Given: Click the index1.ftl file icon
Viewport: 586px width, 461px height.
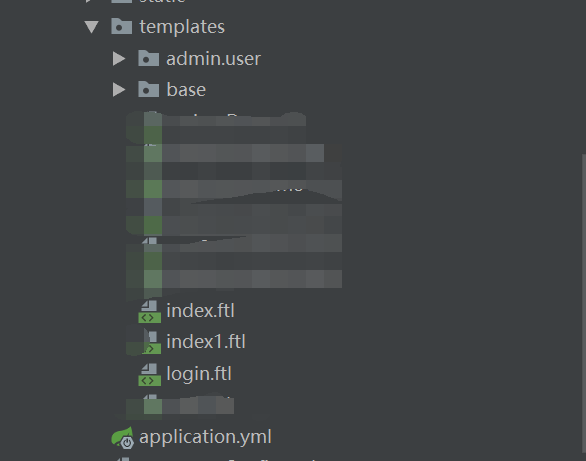Looking at the screenshot, I should click(x=151, y=343).
